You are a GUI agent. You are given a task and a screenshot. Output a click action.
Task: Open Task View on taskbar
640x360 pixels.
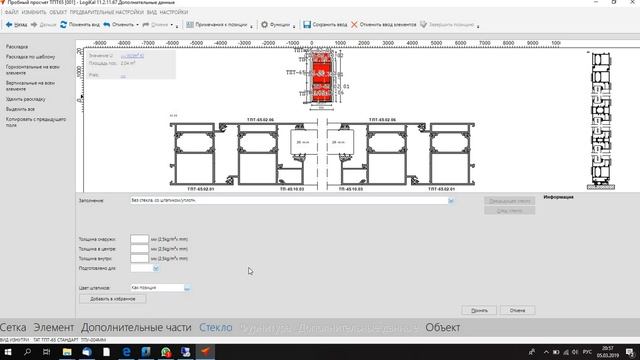point(46,352)
